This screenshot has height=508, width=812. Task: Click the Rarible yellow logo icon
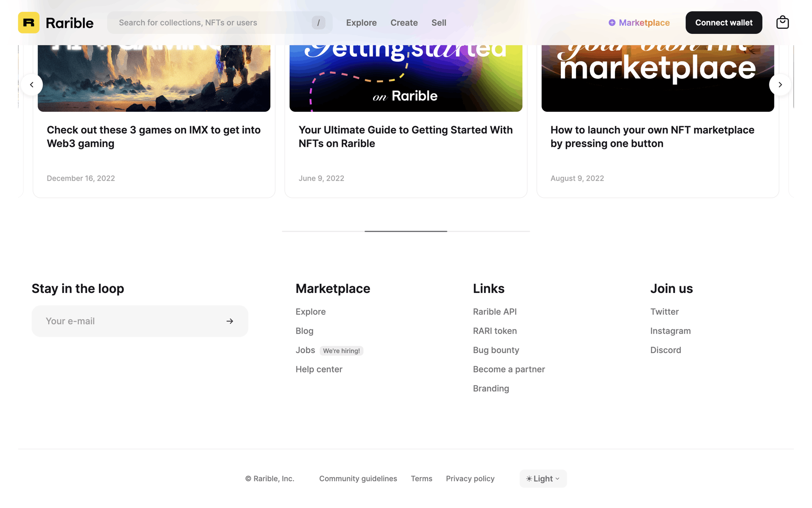[29, 22]
